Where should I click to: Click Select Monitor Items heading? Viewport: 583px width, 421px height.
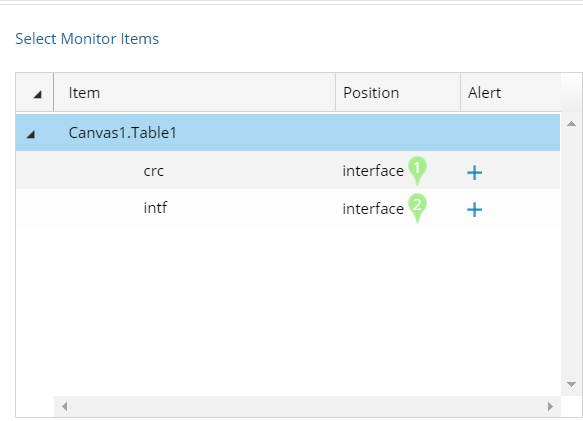pyautogui.click(x=87, y=39)
